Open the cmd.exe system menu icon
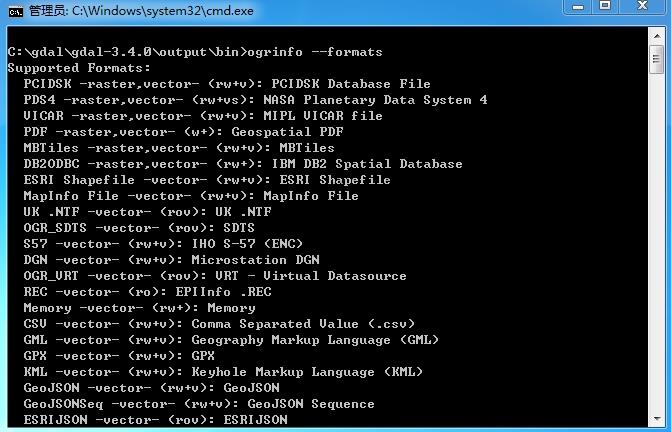The width and height of the screenshot is (671, 432). 15,12
